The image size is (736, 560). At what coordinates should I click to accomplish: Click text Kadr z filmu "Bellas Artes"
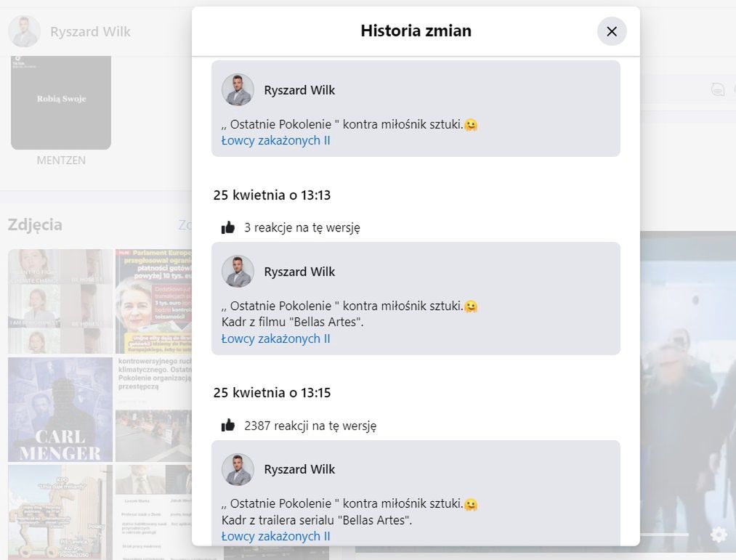coord(292,322)
